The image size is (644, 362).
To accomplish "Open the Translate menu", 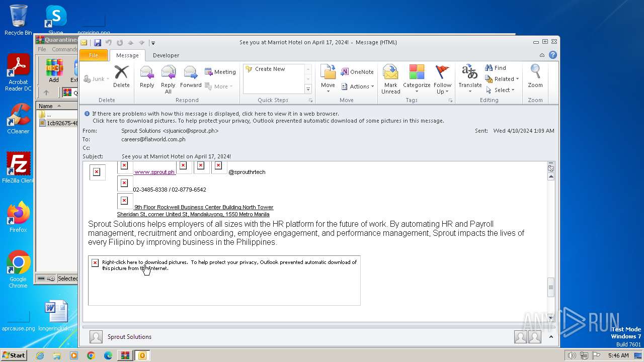I will (x=470, y=78).
